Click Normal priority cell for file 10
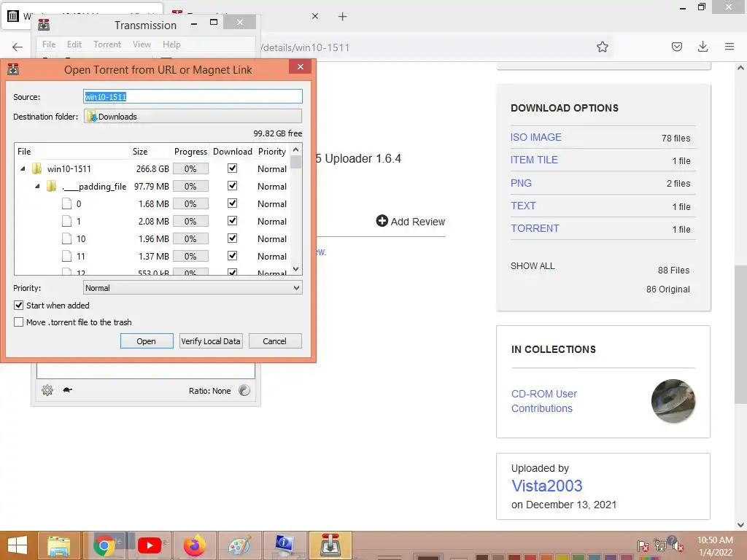The image size is (747, 560). click(x=272, y=238)
